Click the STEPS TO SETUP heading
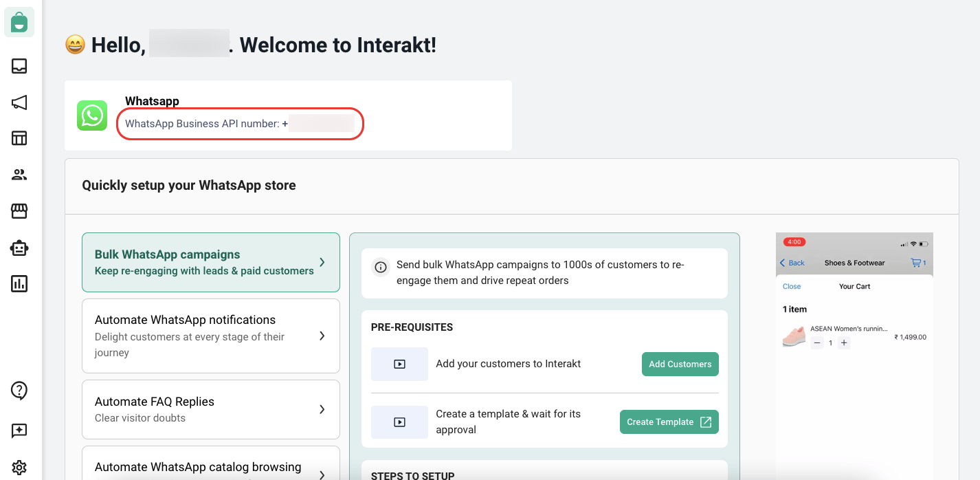 point(412,475)
